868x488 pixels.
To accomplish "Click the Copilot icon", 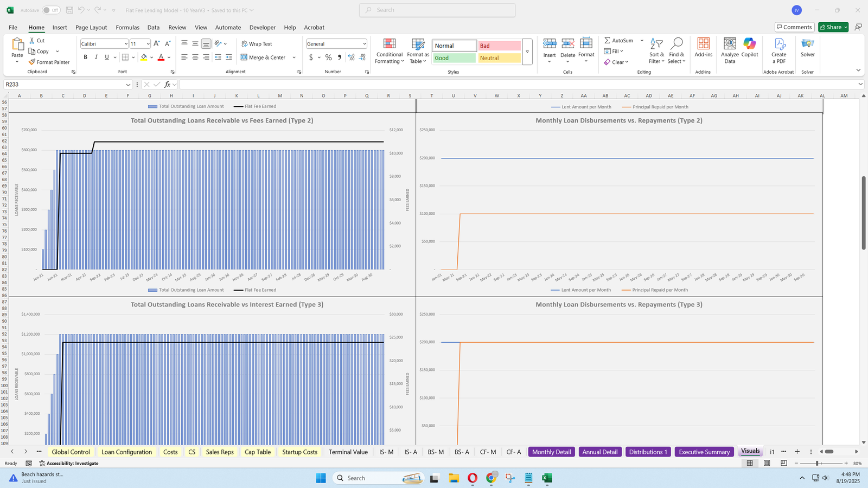I will (750, 48).
